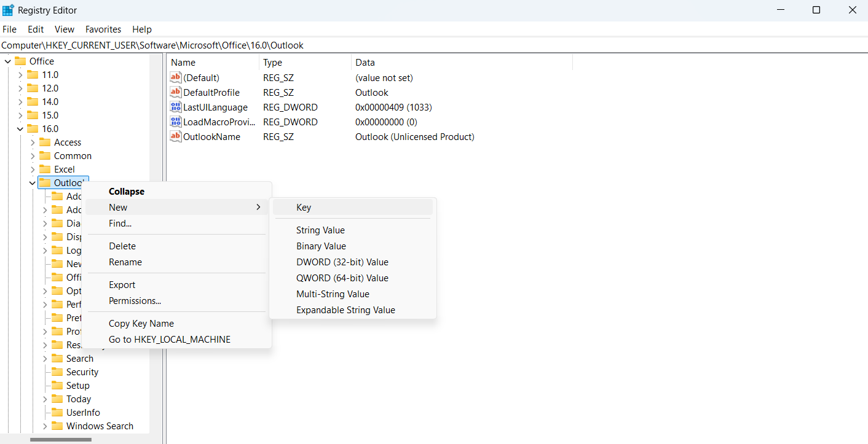Click the 11.0 folder icon
Viewport: 868px width, 444px height.
pos(33,74)
